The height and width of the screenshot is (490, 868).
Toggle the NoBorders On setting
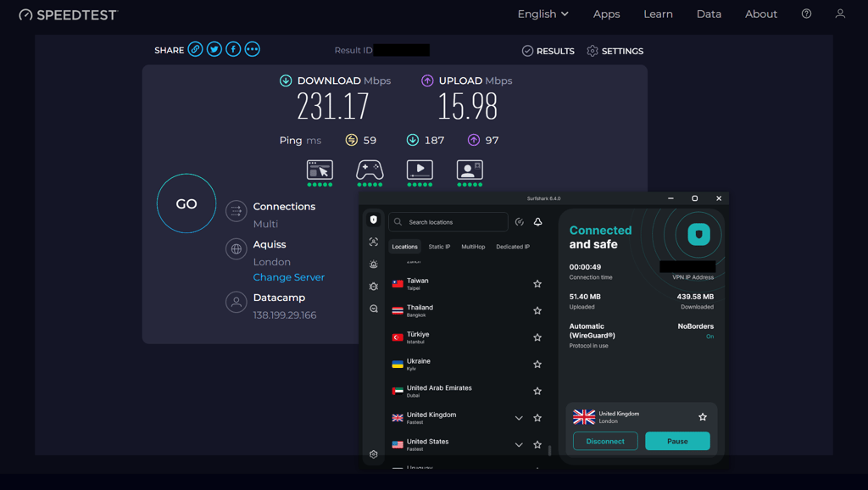coord(709,337)
